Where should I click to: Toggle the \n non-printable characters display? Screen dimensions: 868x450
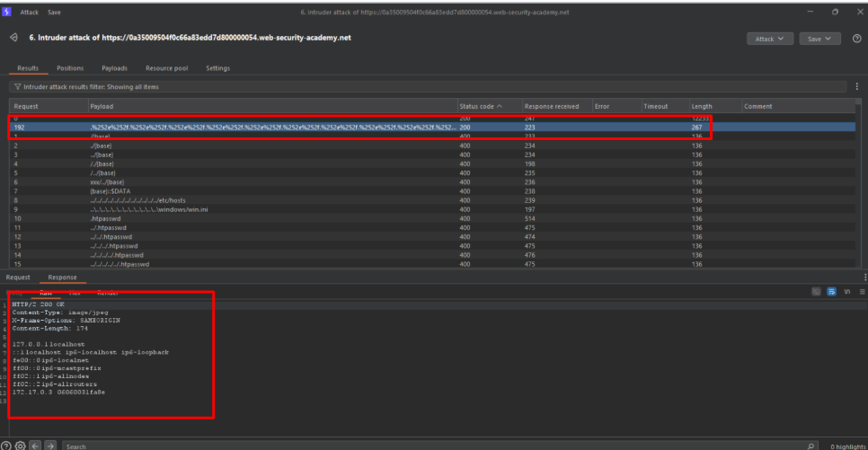[x=846, y=292]
